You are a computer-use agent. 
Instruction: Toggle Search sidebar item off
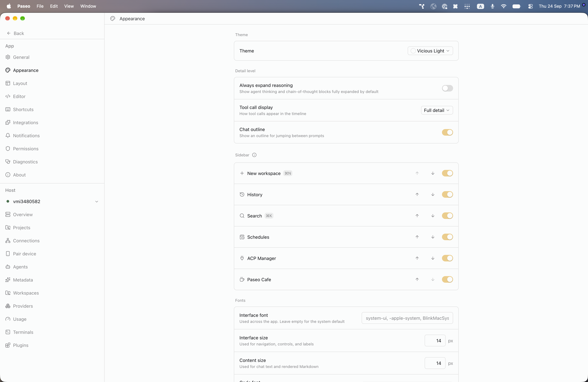[447, 216]
